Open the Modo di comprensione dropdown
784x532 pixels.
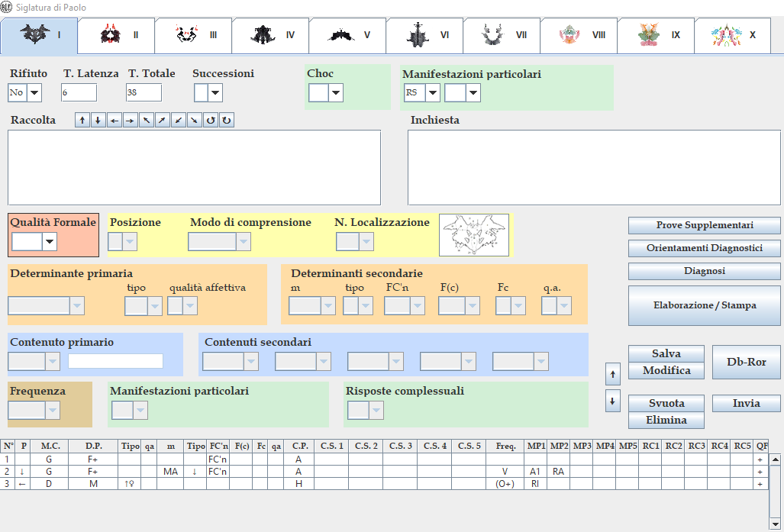pos(244,242)
